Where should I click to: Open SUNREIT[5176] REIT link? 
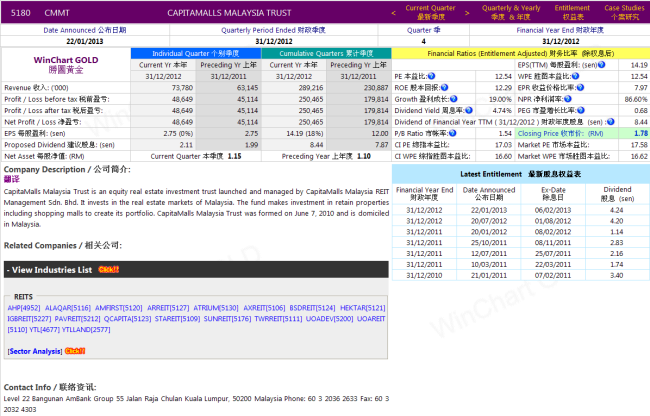coord(227,319)
